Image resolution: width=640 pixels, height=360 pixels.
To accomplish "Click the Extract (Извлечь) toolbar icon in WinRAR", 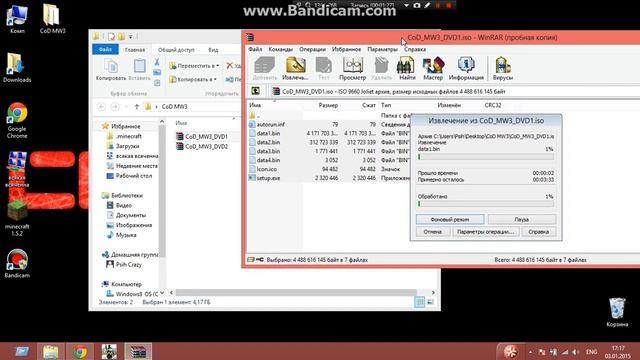I will (295, 68).
